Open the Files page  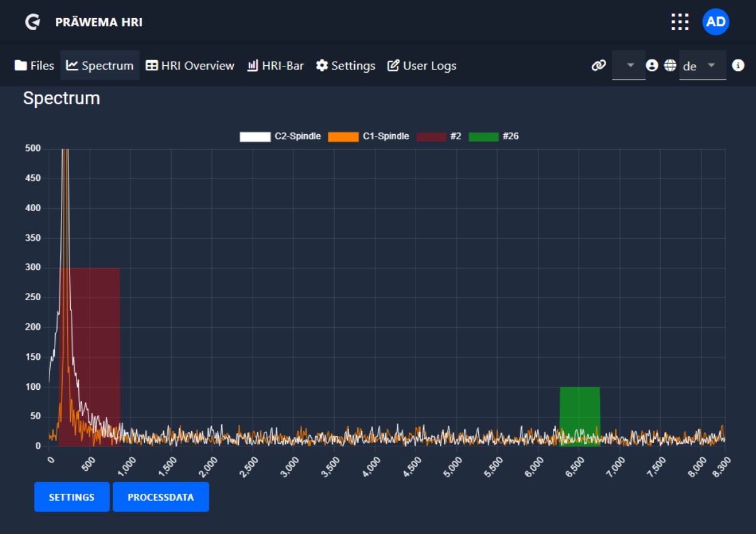pos(34,66)
